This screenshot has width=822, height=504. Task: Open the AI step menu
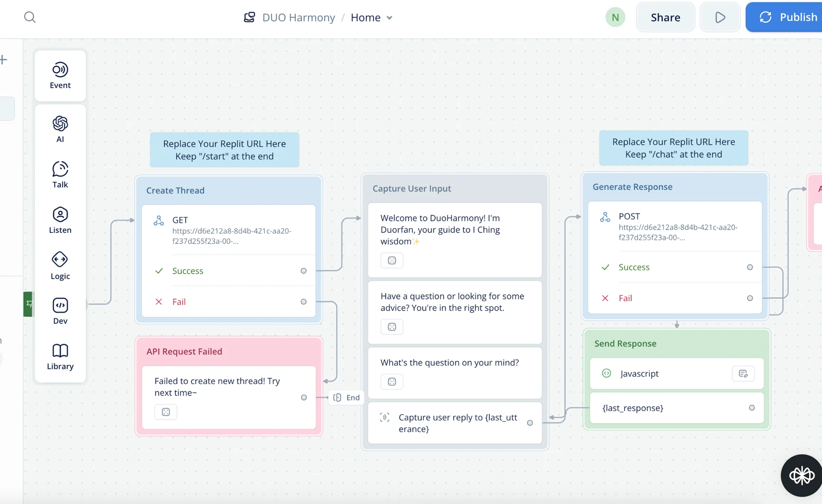[60, 130]
